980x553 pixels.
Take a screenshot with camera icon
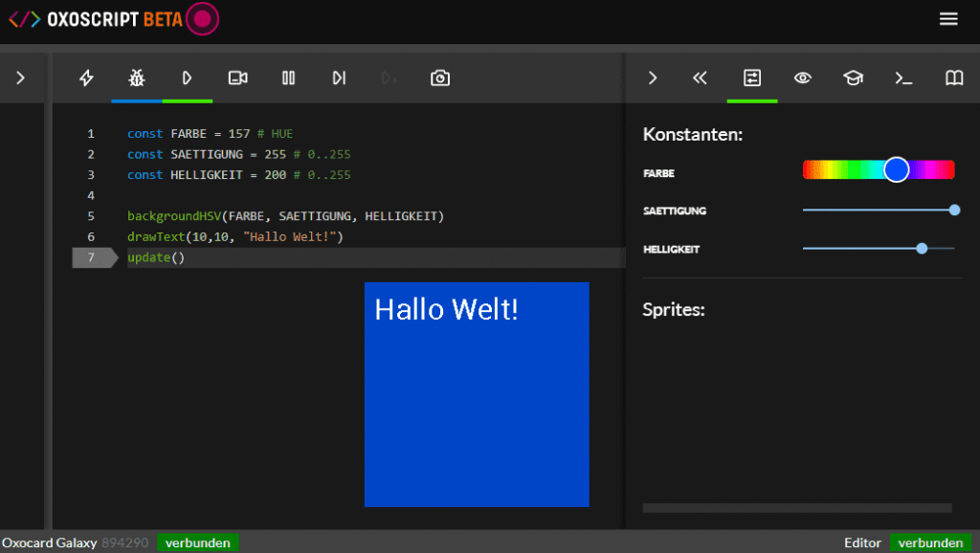440,78
